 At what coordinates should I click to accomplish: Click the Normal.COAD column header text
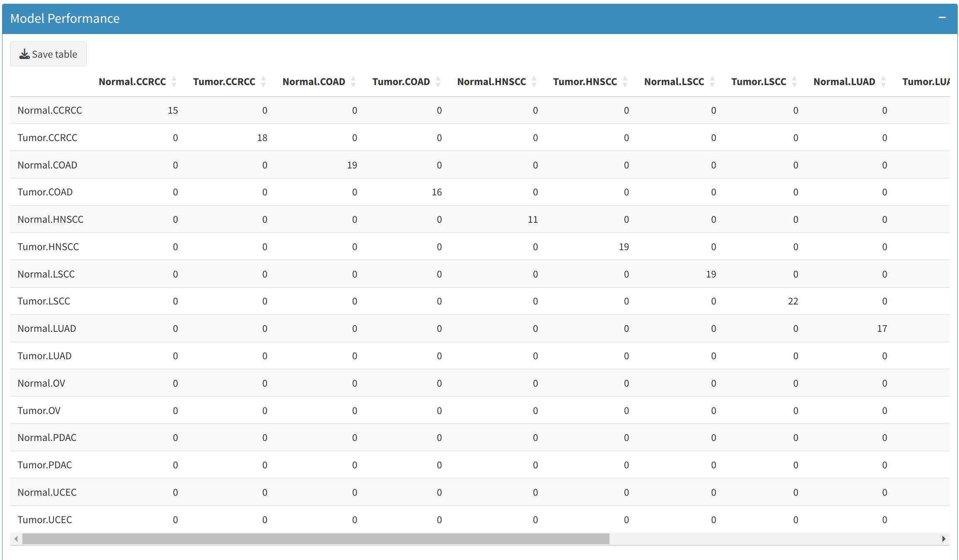click(x=314, y=82)
